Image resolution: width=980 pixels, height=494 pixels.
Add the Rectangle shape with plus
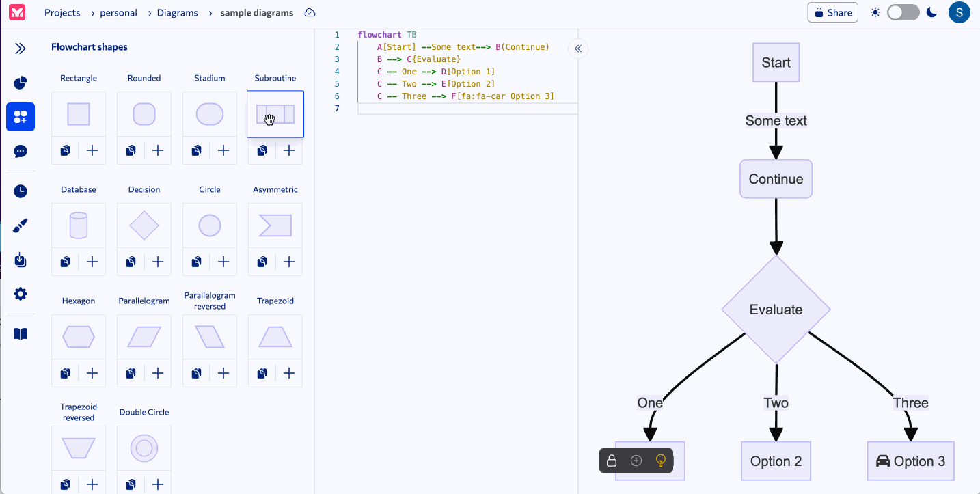pyautogui.click(x=92, y=150)
